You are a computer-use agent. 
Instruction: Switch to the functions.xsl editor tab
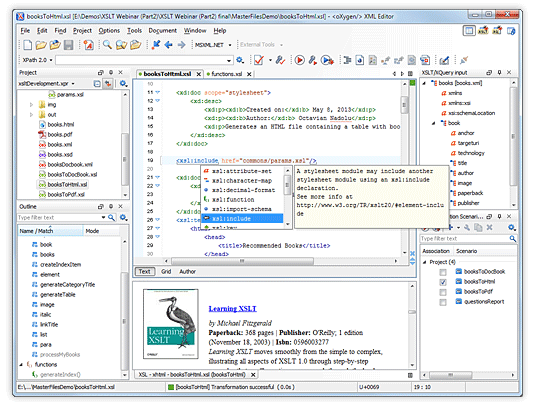pos(226,74)
